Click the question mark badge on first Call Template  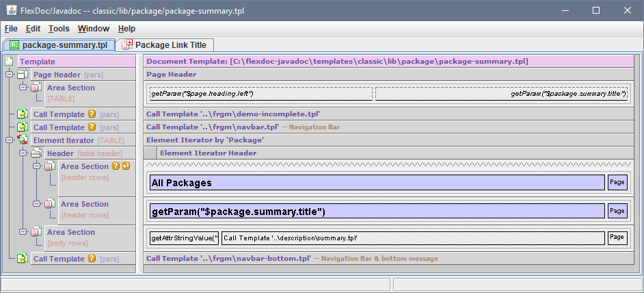92,114
